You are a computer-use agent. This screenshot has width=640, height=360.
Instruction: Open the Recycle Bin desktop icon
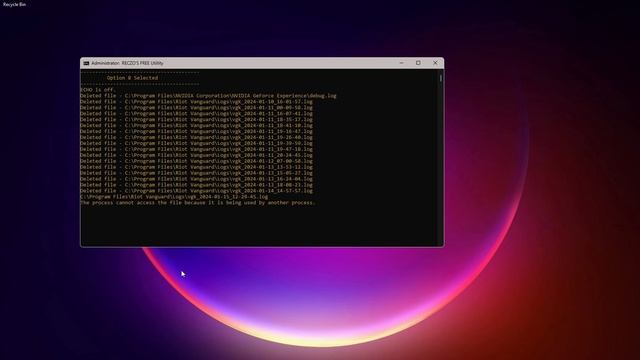[14, 4]
